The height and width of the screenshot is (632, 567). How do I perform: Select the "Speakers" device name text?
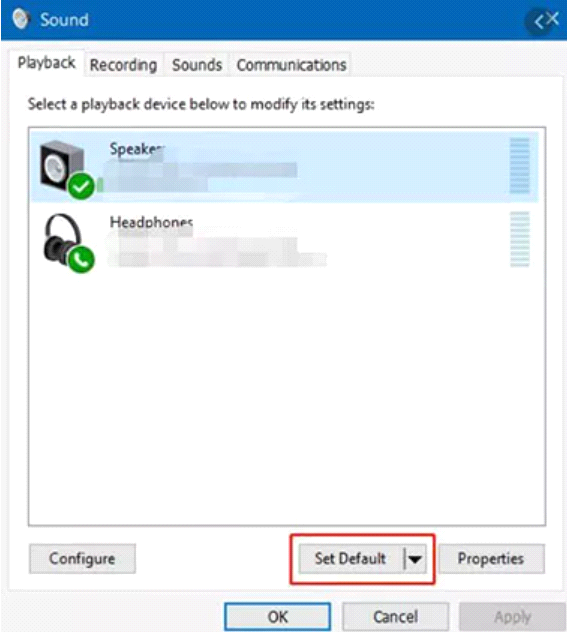pyautogui.click(x=137, y=149)
